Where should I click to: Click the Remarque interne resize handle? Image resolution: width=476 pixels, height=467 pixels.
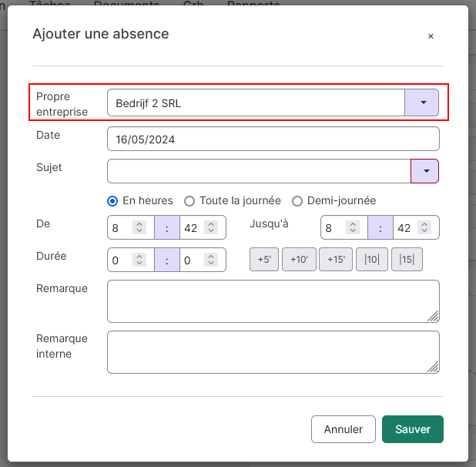pos(434,368)
